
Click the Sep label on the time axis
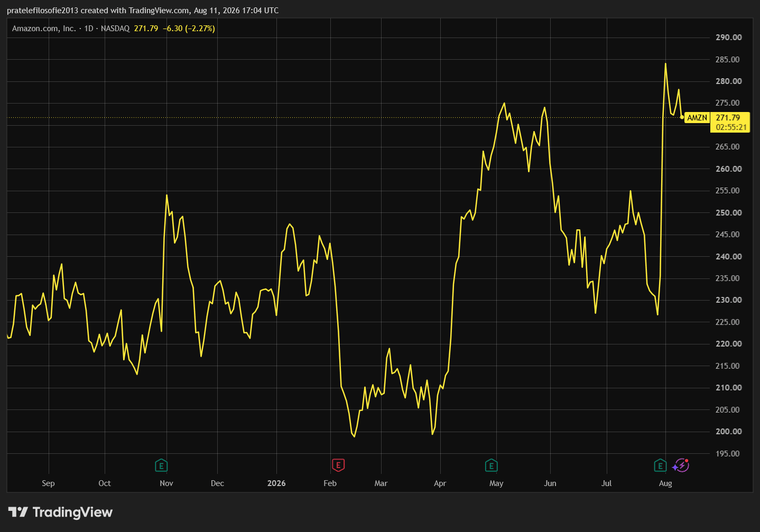point(48,483)
